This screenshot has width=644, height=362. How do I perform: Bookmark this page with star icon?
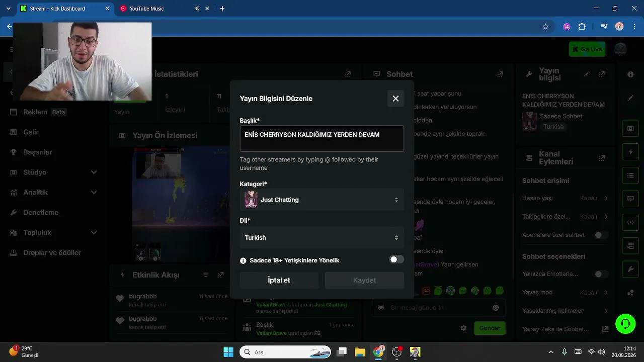point(545,27)
